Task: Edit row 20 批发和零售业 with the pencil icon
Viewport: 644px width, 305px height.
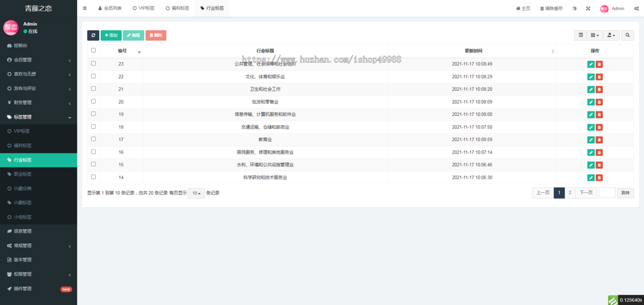Action: click(591, 102)
